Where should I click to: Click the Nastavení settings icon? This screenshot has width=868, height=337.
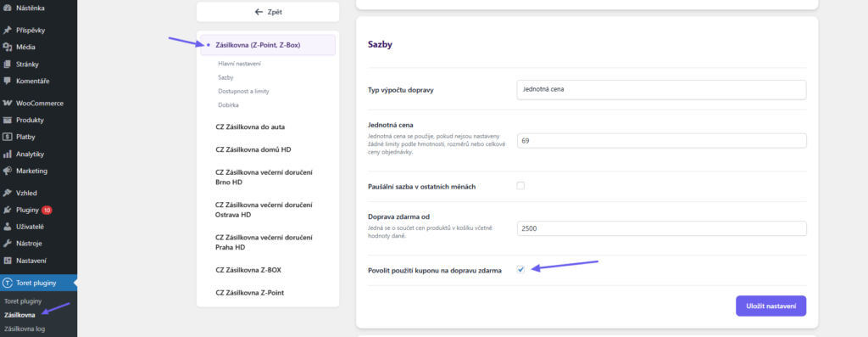pos(8,261)
